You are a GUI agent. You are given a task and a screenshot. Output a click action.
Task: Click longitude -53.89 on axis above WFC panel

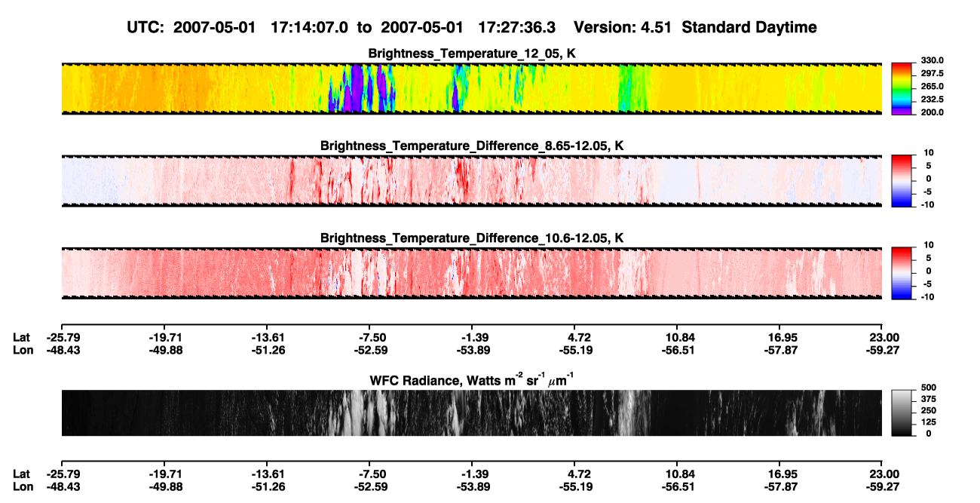click(x=473, y=349)
